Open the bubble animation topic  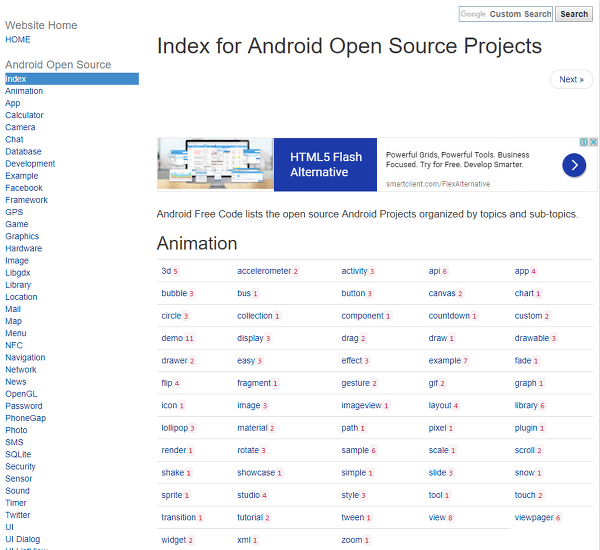point(174,293)
